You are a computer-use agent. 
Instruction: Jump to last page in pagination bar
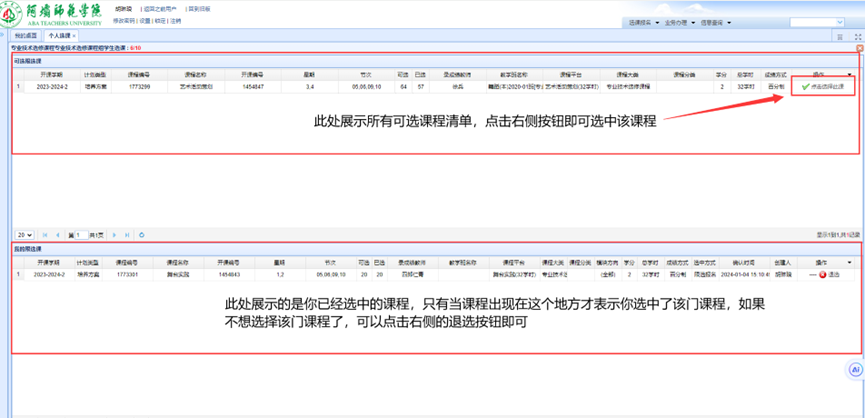click(x=126, y=234)
